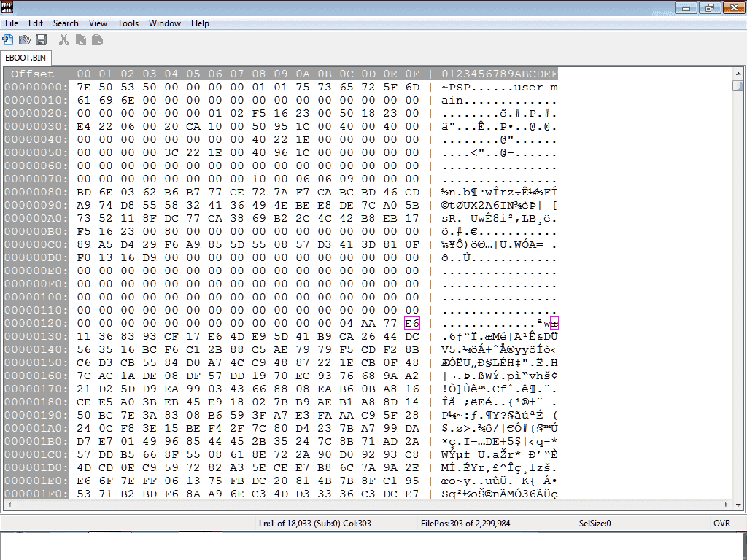Click column header 08
Viewport: 747px width, 560px height.
tap(259, 74)
